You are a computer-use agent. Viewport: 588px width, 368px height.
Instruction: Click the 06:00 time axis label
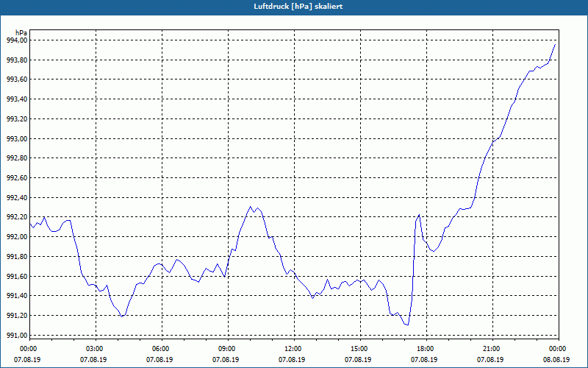tap(162, 349)
